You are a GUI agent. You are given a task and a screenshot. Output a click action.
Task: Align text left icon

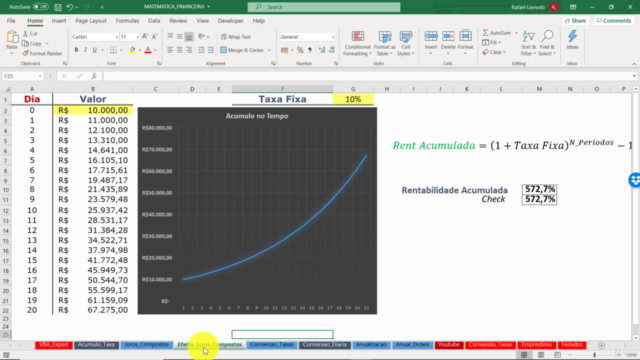[x=170, y=50]
